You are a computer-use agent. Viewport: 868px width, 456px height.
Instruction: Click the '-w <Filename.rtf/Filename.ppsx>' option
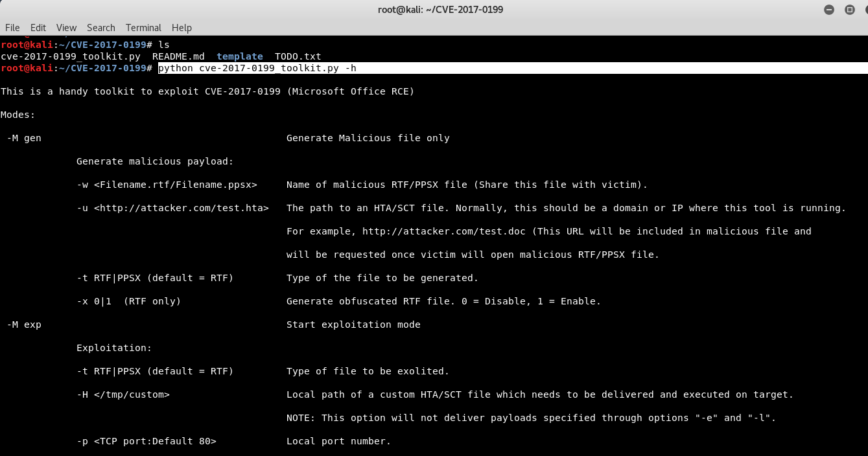coord(167,185)
